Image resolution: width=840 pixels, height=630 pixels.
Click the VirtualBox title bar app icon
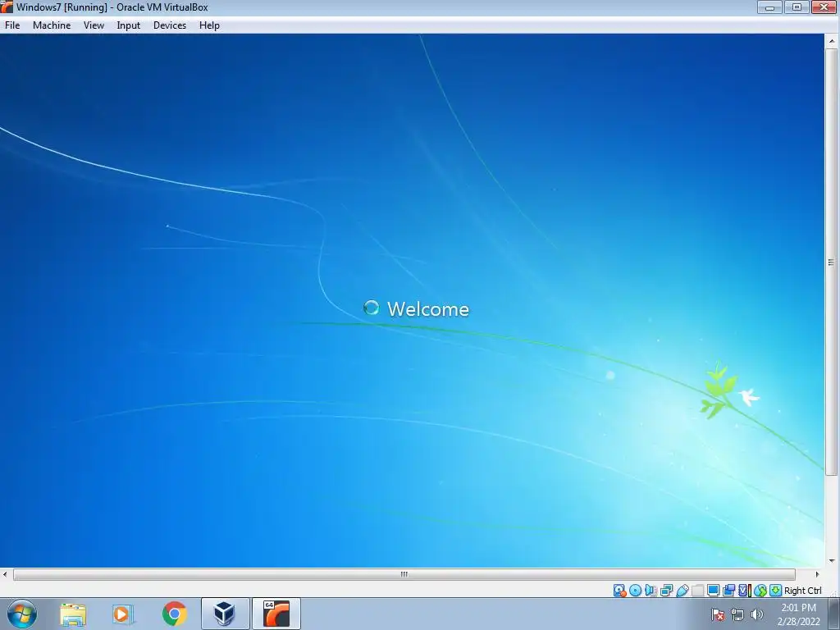pyautogui.click(x=7, y=7)
